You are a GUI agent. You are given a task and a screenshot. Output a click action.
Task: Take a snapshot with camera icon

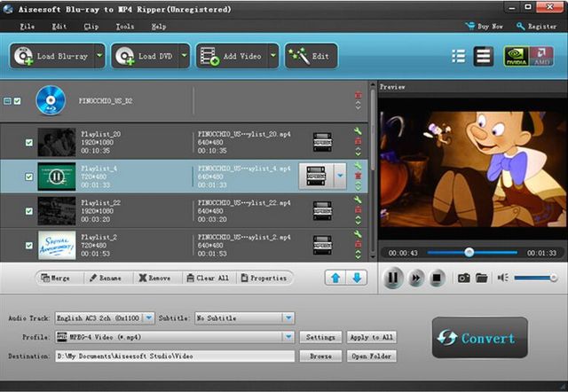click(x=463, y=278)
